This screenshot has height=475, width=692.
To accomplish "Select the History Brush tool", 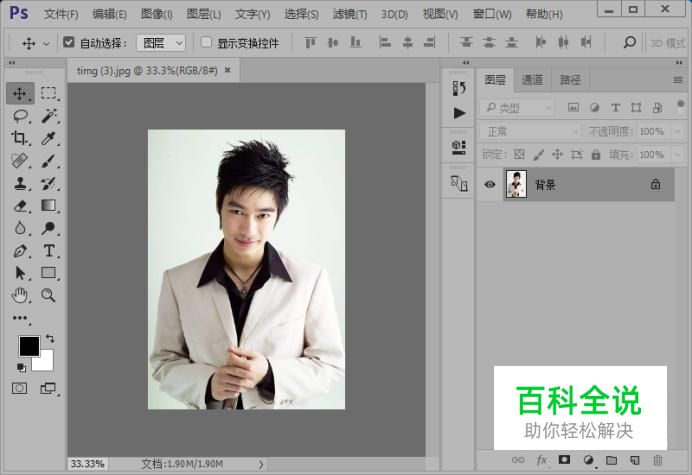I will point(49,183).
